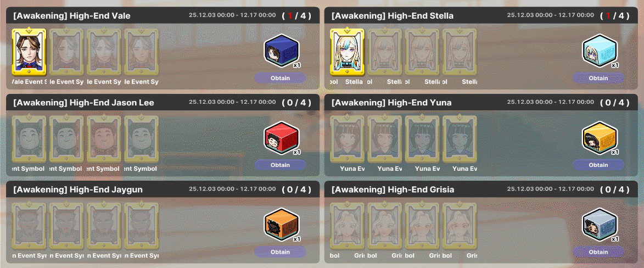644x268 pixels.
Task: Click the first greyed Jason Lee symbol card
Action: 29,139
